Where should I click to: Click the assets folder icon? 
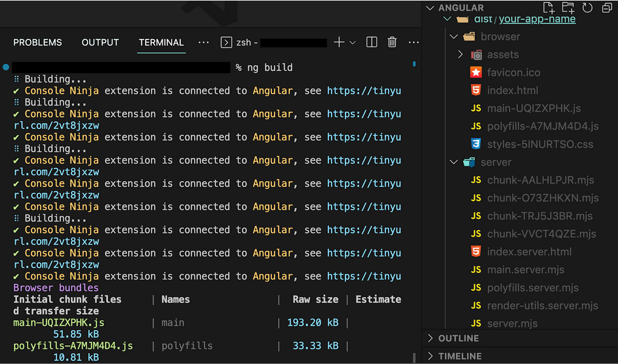click(476, 55)
